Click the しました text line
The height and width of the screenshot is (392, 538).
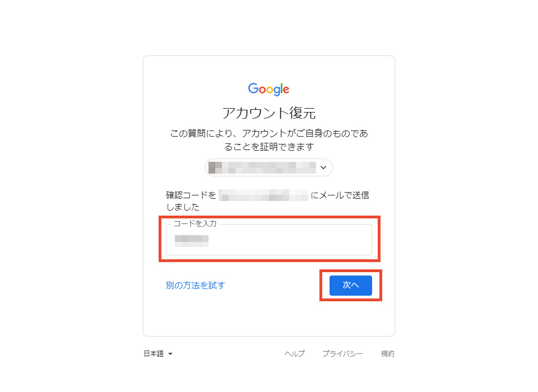click(183, 207)
